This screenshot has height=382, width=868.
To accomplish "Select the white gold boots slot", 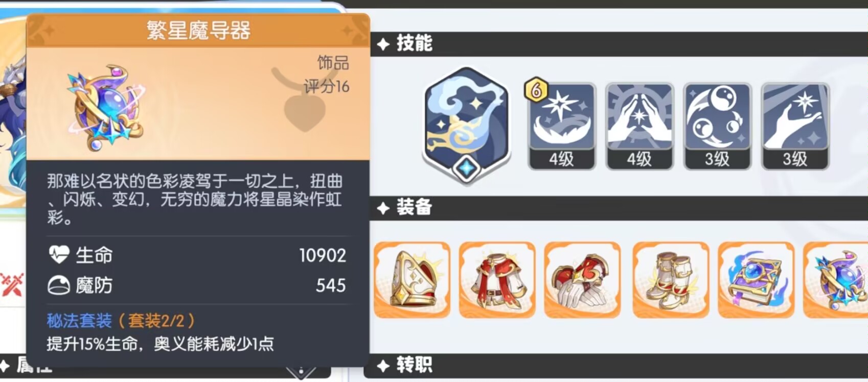I will [x=671, y=280].
